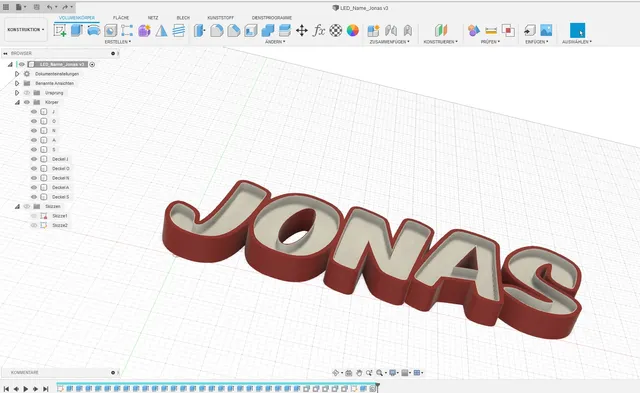The height and width of the screenshot is (393, 640).
Task: Open the Prüfen dropdown menu
Action: click(490, 42)
